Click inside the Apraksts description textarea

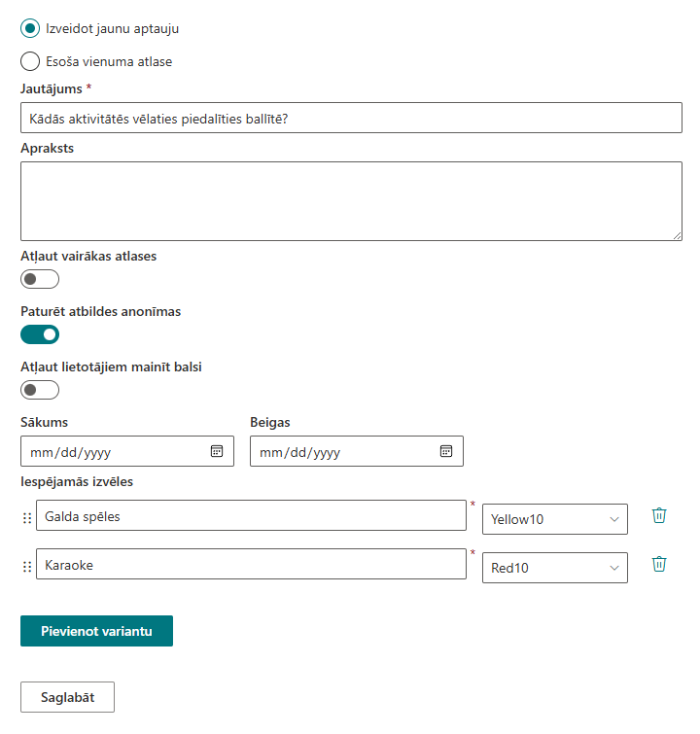point(351,201)
